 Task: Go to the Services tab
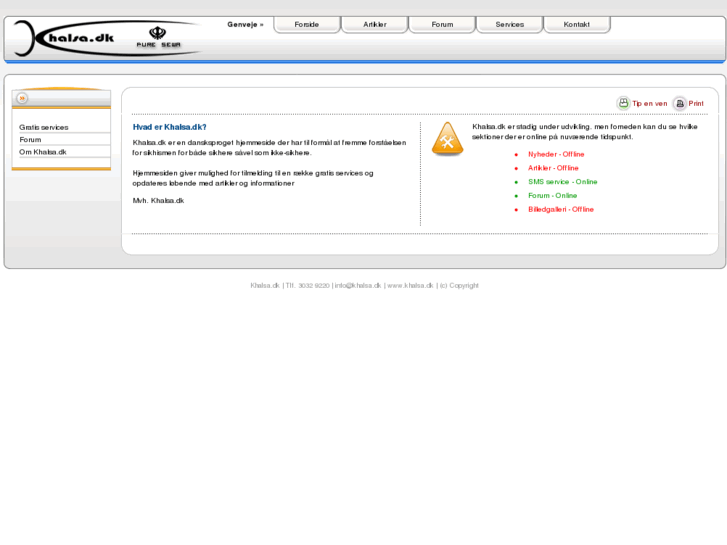click(x=510, y=25)
